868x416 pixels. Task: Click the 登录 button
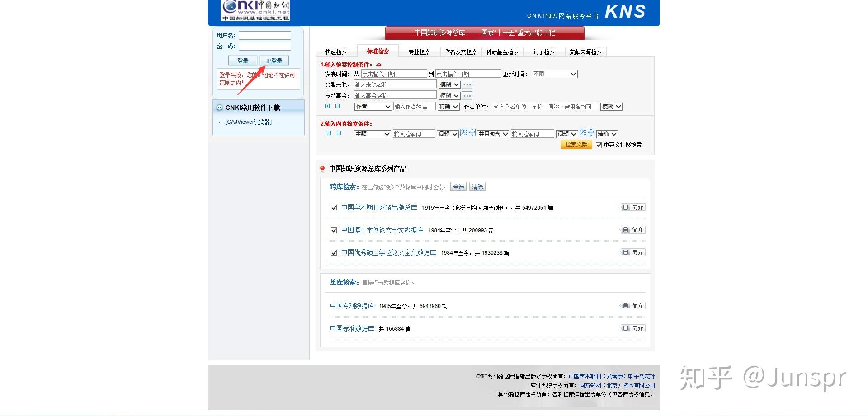(243, 61)
